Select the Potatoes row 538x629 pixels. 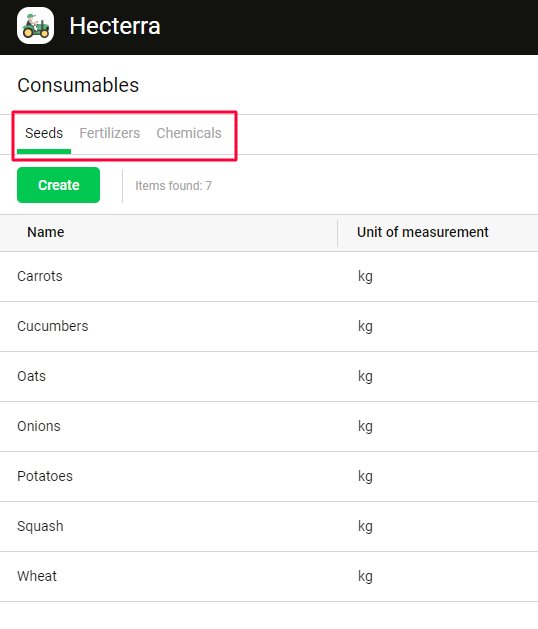[x=269, y=477]
